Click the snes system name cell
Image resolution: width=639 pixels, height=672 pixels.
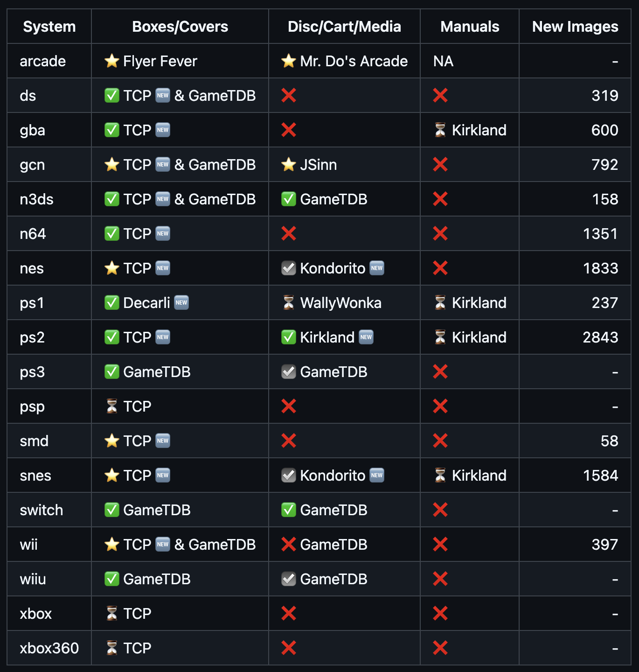(49, 475)
